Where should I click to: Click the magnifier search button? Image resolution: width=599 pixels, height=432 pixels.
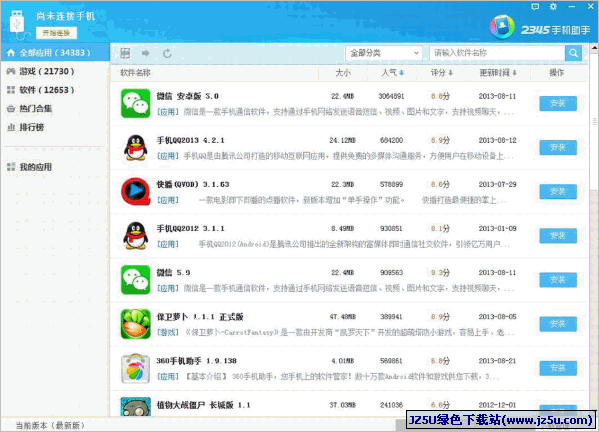tap(573, 53)
